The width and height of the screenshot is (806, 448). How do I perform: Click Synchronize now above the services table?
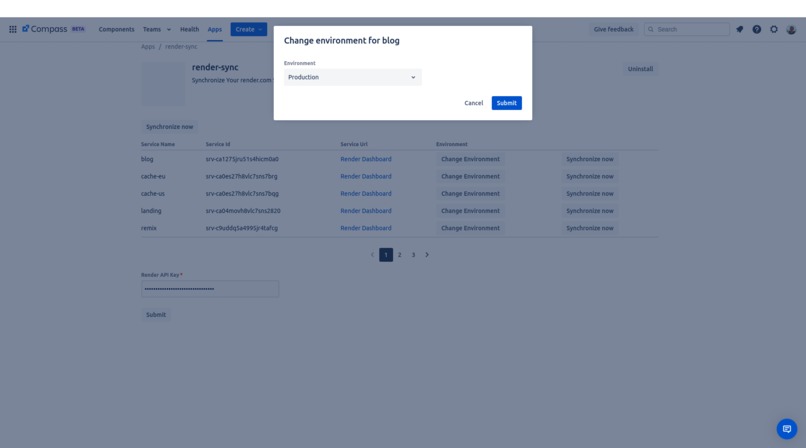(169, 126)
